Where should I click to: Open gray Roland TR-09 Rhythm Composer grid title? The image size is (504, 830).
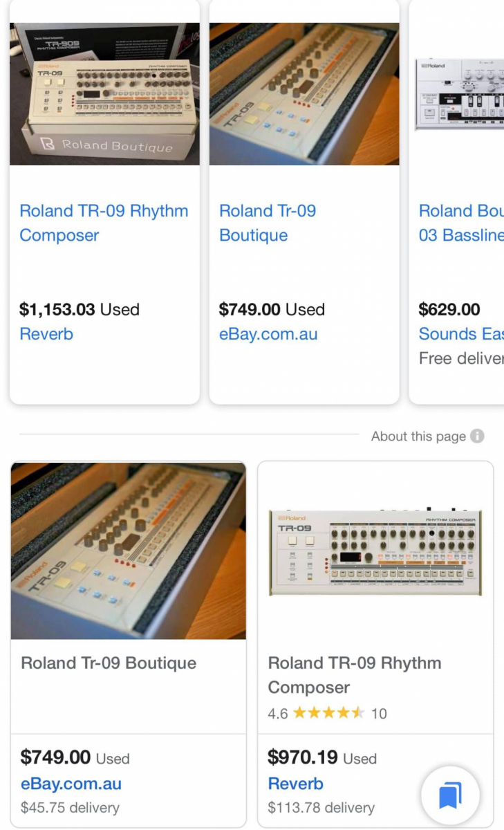354,675
